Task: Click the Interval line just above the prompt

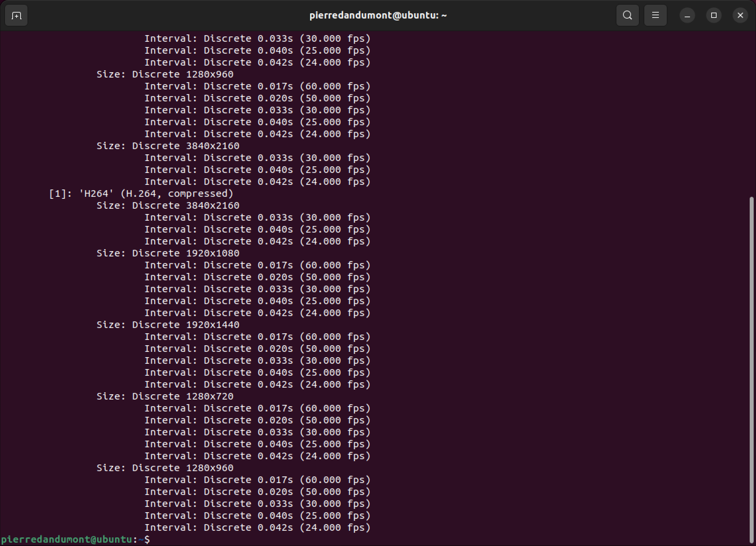Action: click(257, 528)
